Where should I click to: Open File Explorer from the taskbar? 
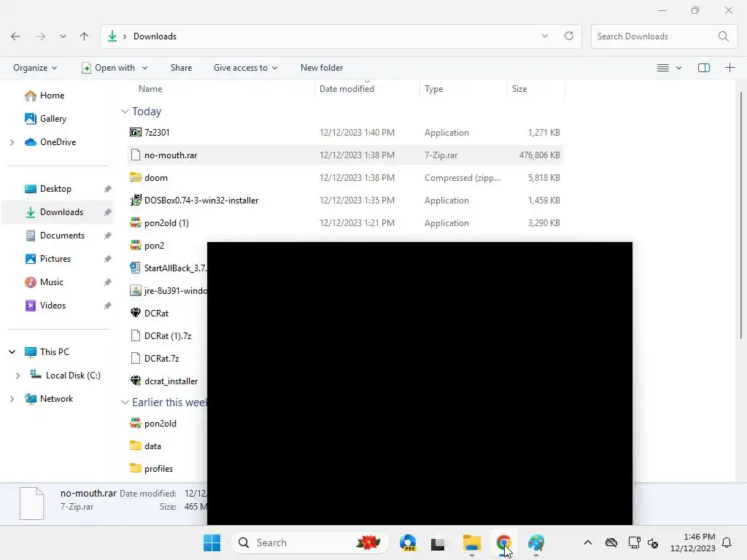click(472, 542)
